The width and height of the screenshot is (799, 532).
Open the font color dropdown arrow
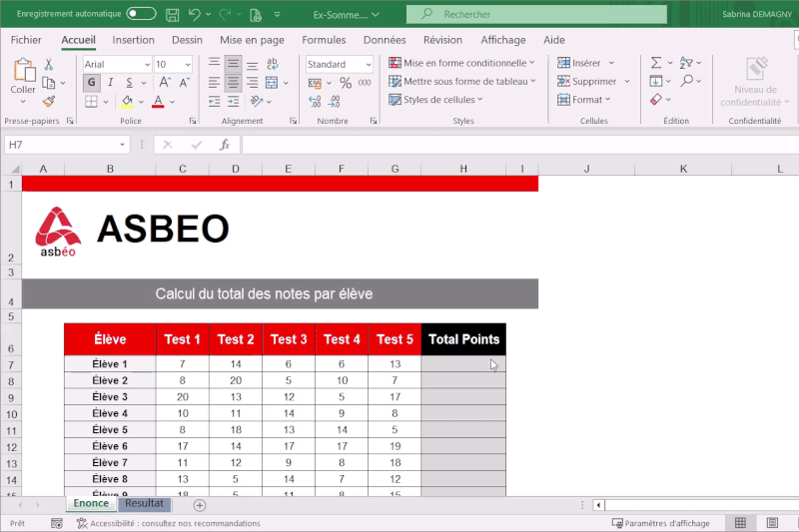pos(172,103)
